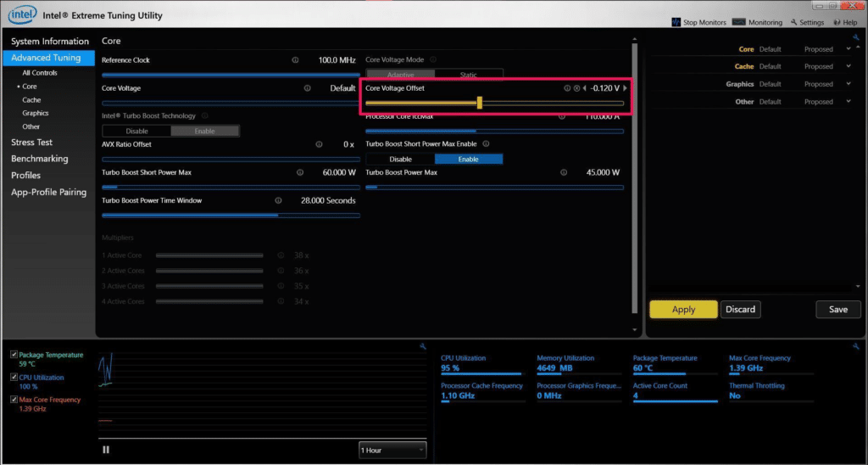Click reset icon next to Core Voltage Offset
868x465 pixels.
(x=576, y=88)
